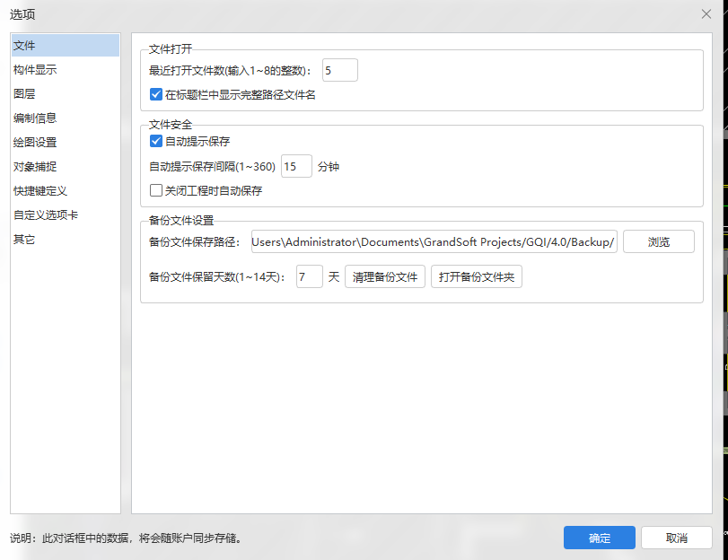728x560 pixels.
Task: Select the 编制信息 settings category
Action: [x=34, y=118]
